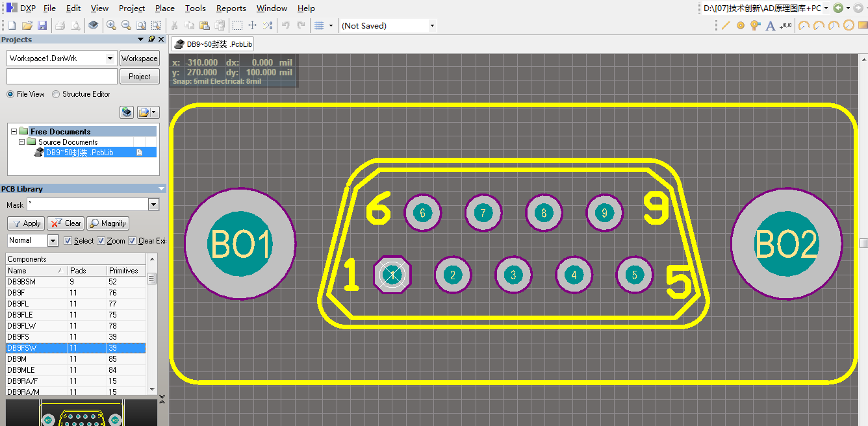Select the Place Coordinate tool

pos(786,25)
